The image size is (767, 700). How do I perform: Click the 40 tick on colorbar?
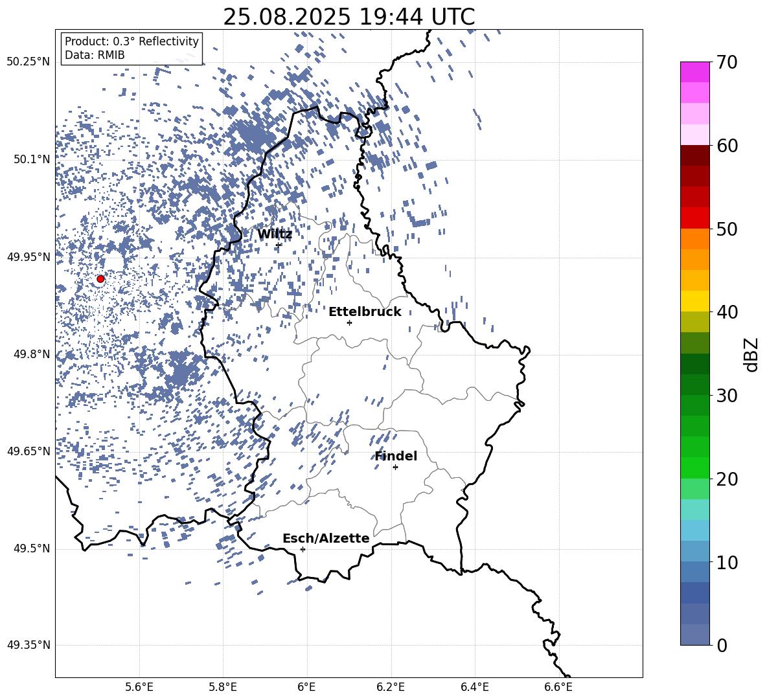(727, 312)
